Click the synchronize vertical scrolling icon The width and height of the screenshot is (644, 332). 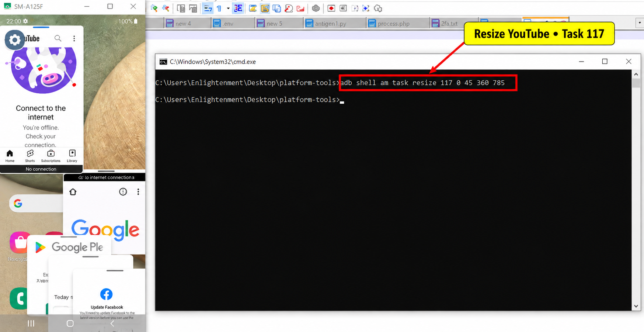[181, 8]
